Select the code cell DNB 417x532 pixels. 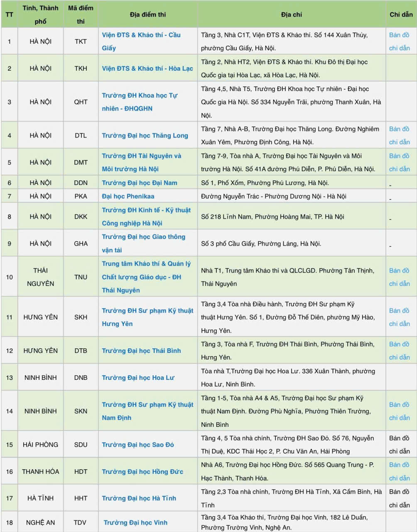(81, 378)
